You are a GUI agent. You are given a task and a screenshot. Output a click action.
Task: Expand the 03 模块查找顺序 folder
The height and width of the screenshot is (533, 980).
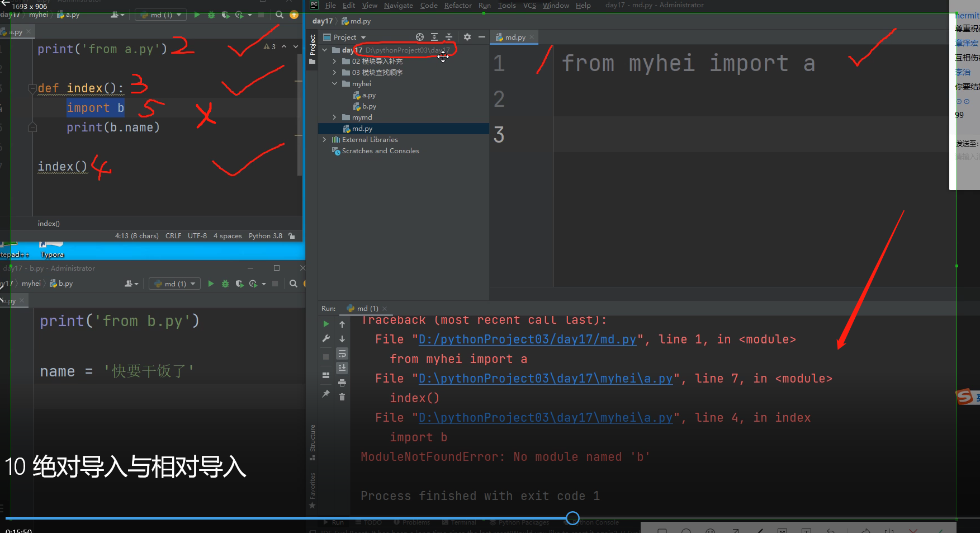point(335,73)
